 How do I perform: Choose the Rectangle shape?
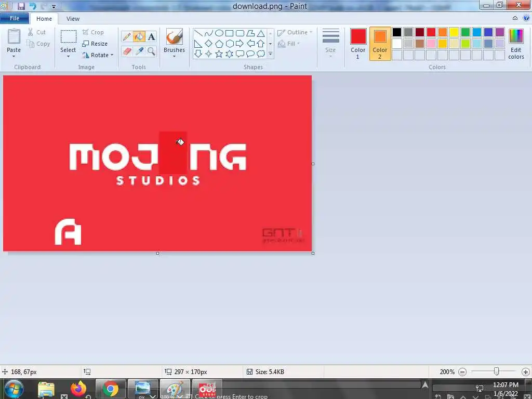pyautogui.click(x=229, y=33)
